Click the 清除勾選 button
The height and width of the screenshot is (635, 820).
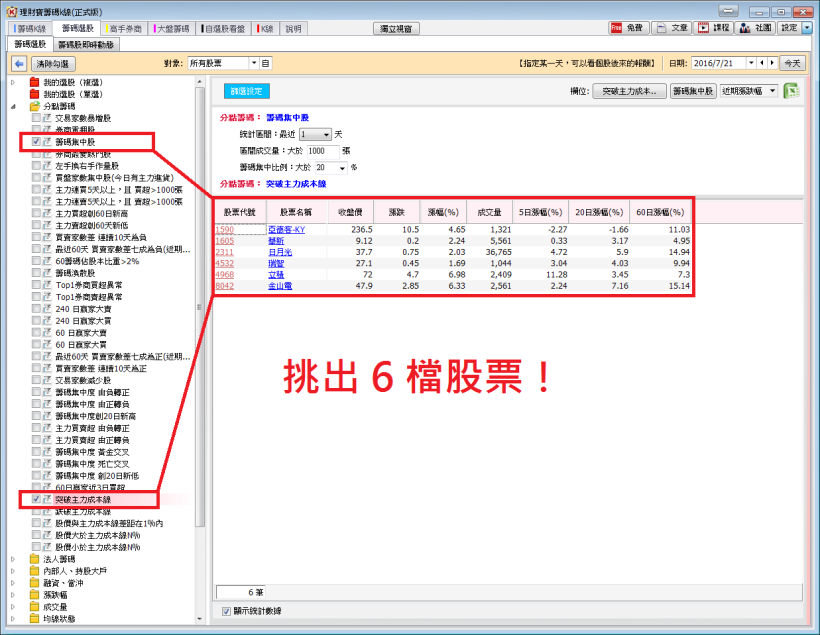click(x=53, y=63)
